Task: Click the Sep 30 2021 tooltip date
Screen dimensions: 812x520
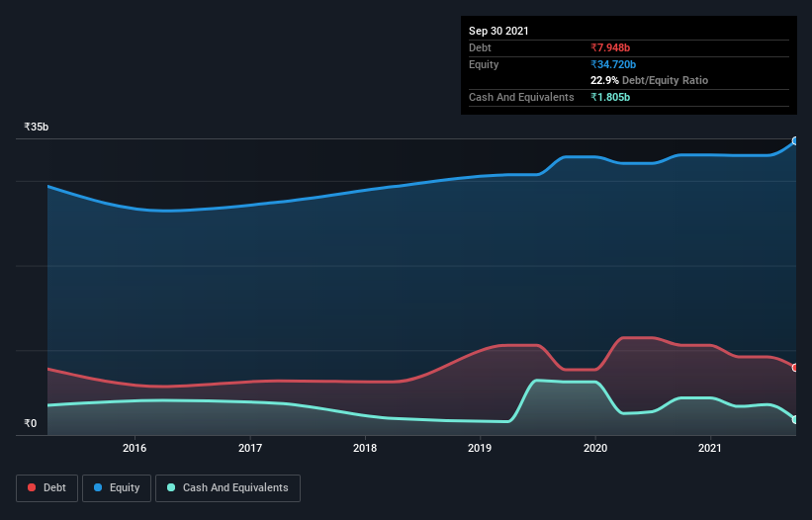Action: [x=498, y=31]
